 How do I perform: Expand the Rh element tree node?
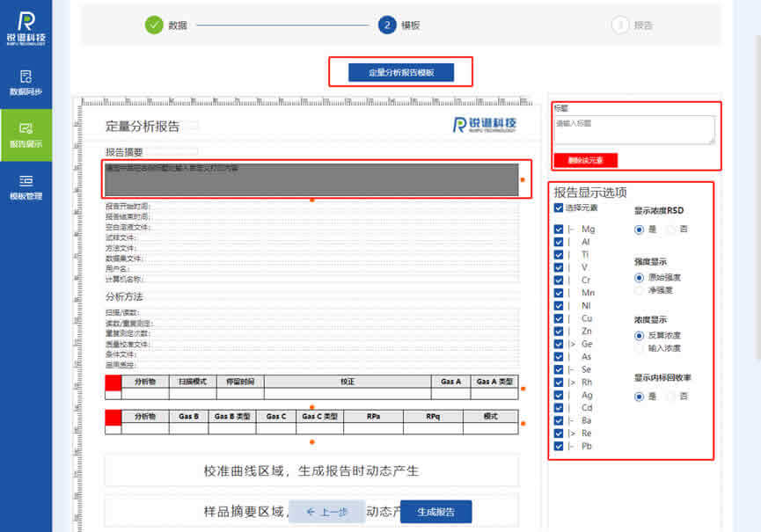click(x=572, y=383)
